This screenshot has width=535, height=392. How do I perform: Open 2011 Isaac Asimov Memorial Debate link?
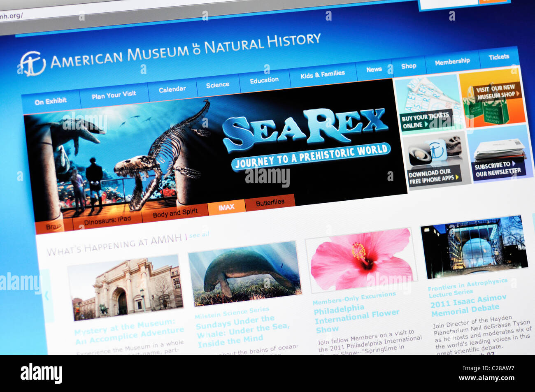[x=468, y=305]
